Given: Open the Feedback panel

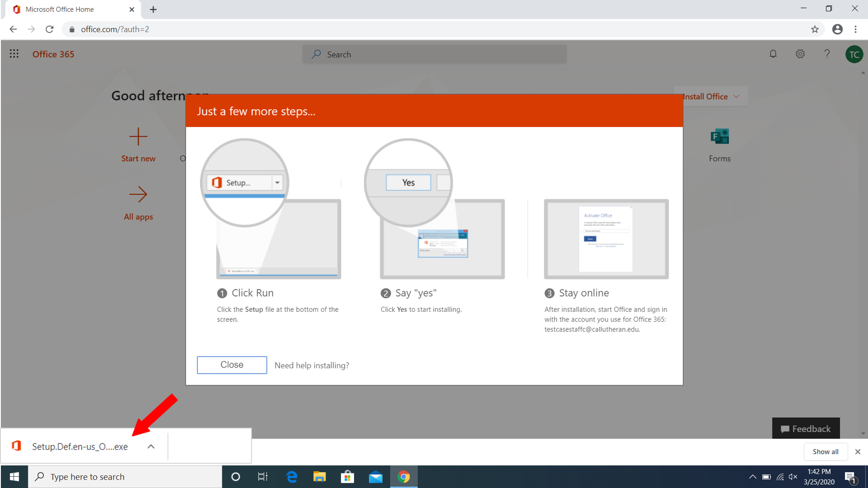Looking at the screenshot, I should (806, 429).
